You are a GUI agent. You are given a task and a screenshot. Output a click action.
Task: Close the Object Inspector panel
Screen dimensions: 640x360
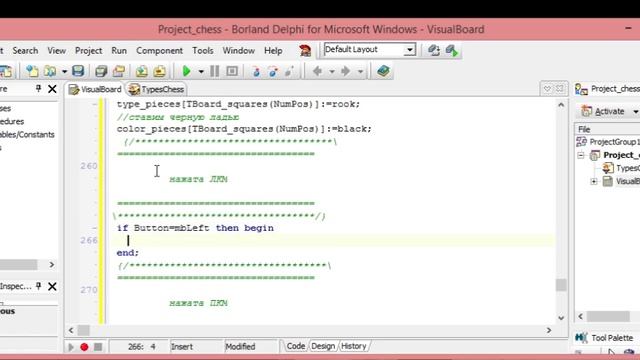pyautogui.click(x=52, y=286)
